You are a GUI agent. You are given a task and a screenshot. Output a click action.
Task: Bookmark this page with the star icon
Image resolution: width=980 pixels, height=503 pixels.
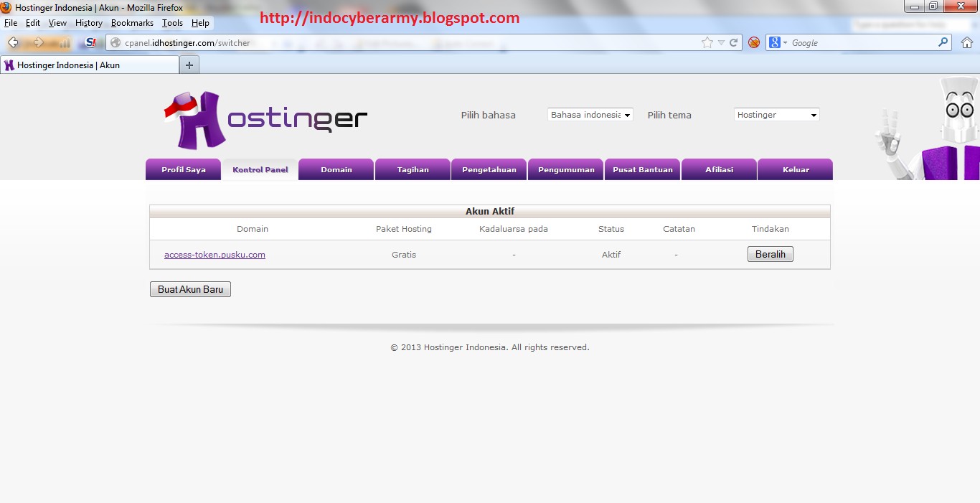click(707, 43)
